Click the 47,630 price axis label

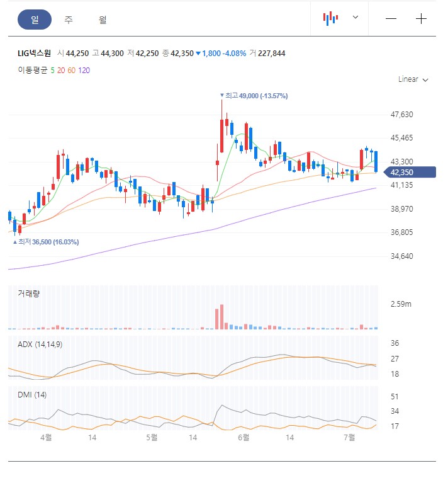tap(401, 115)
